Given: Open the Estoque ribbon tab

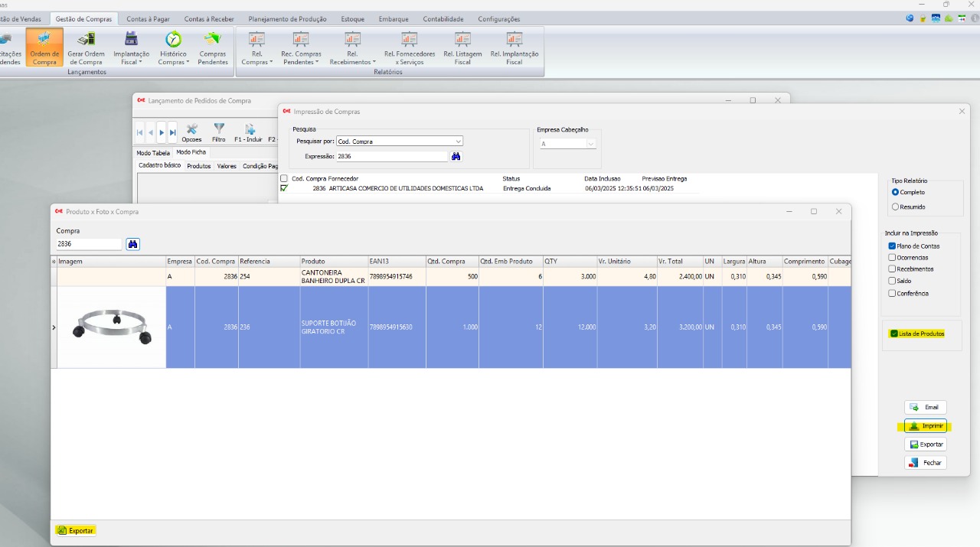Looking at the screenshot, I should (x=352, y=19).
